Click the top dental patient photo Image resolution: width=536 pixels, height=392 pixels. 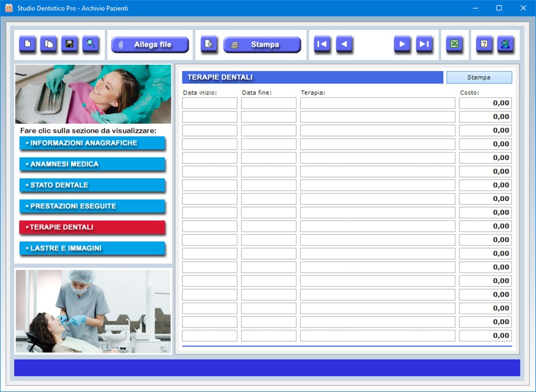point(93,94)
